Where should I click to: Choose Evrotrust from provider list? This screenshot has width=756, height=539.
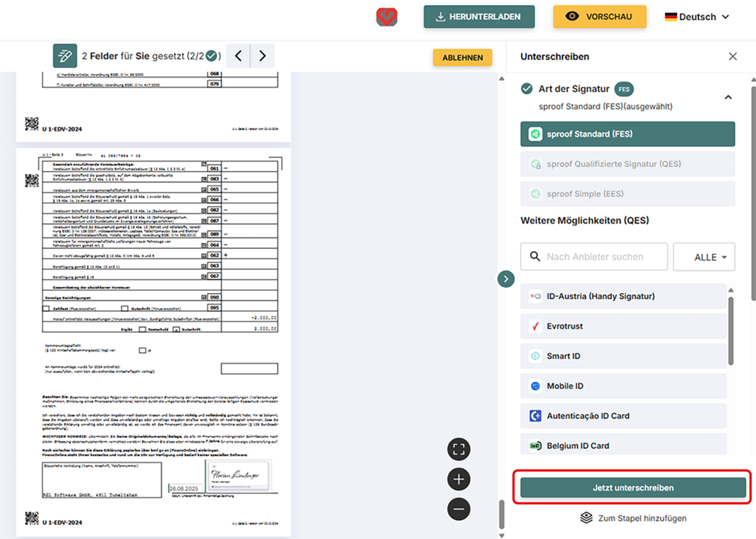(x=623, y=326)
